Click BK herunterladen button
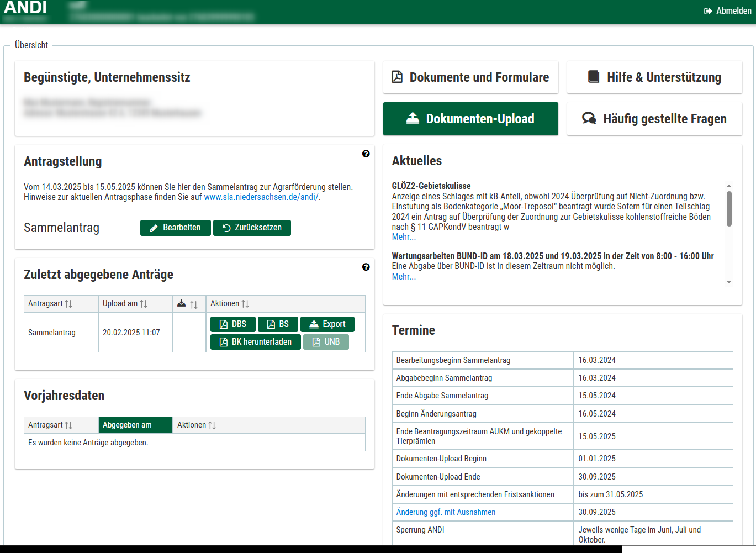Screen dimensions: 756x553 [x=255, y=342]
